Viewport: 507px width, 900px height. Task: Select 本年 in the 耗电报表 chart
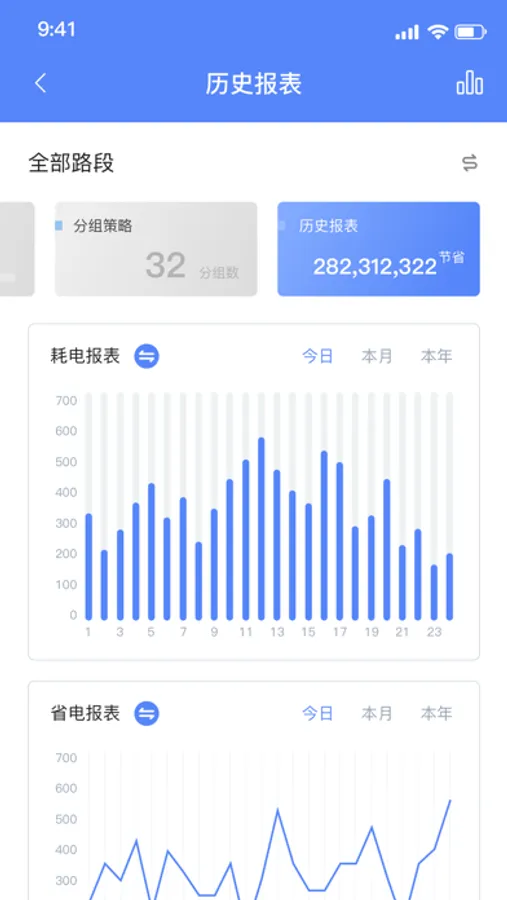coord(436,356)
